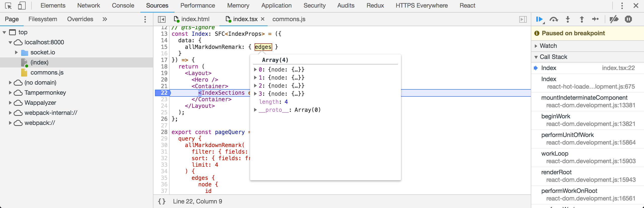This screenshot has width=644, height=208.
Task: Select the performUnitOfWork call stack frame
Action: pos(588,138)
